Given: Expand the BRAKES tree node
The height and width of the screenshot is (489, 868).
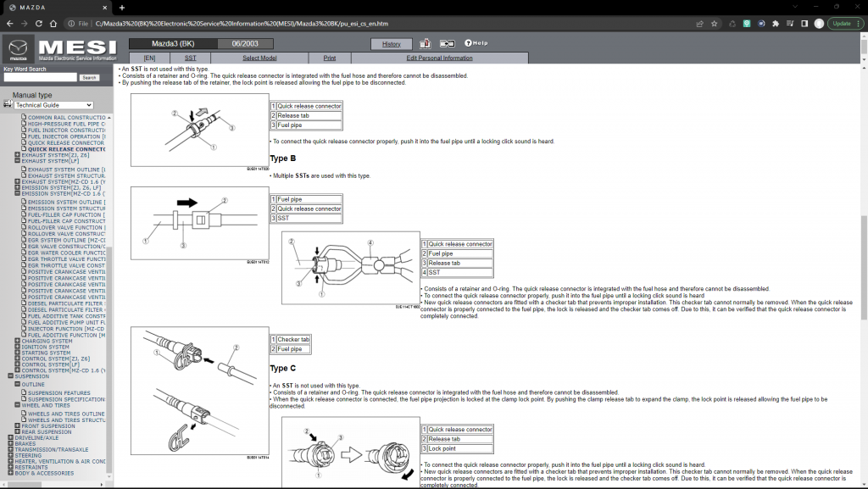Looking at the screenshot, I should (x=10, y=443).
